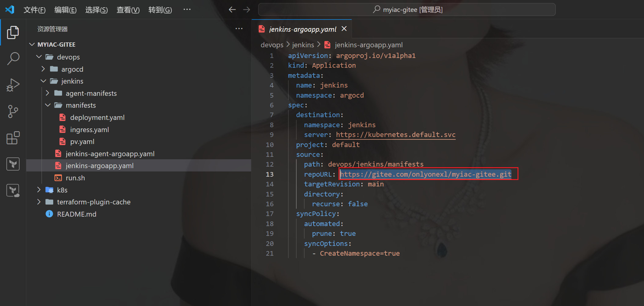Click 'path: devops/jenkins/manifests' line

pyautogui.click(x=364, y=164)
